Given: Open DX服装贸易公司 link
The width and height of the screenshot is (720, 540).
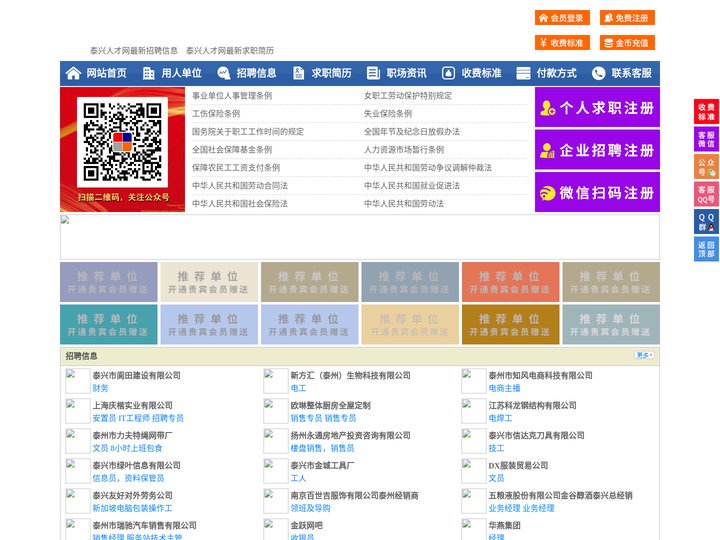Looking at the screenshot, I should tap(518, 465).
